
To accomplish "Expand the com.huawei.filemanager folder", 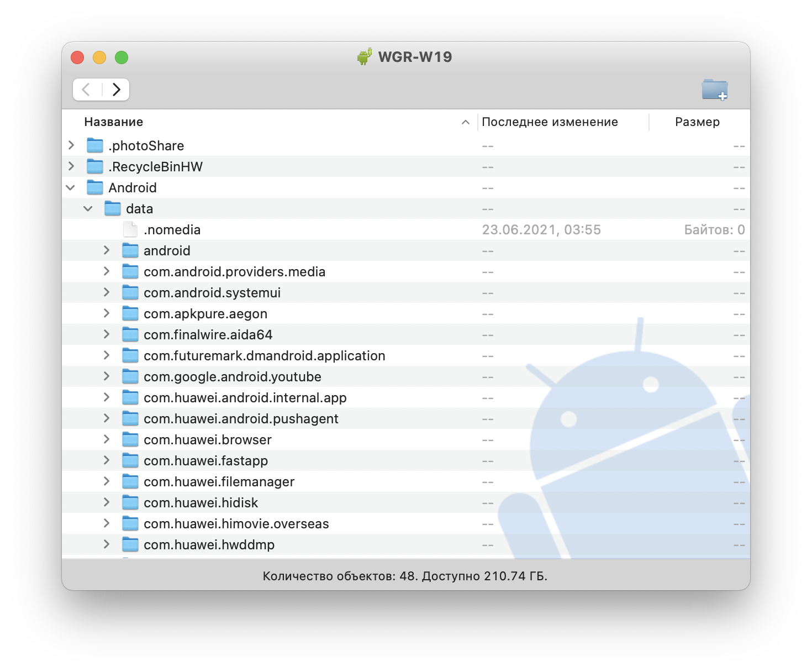I will 107,481.
